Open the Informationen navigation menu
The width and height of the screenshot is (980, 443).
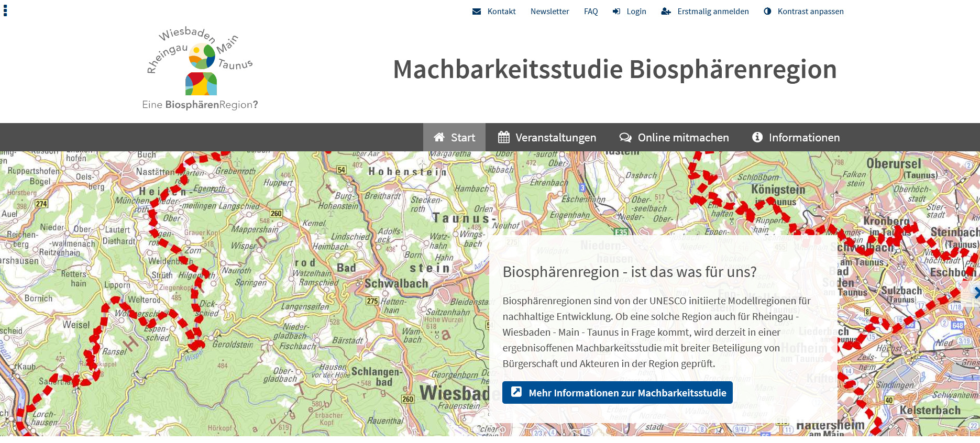(x=803, y=137)
